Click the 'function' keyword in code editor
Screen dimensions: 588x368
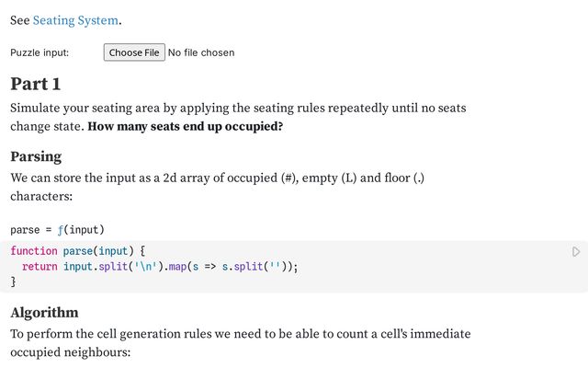point(34,250)
